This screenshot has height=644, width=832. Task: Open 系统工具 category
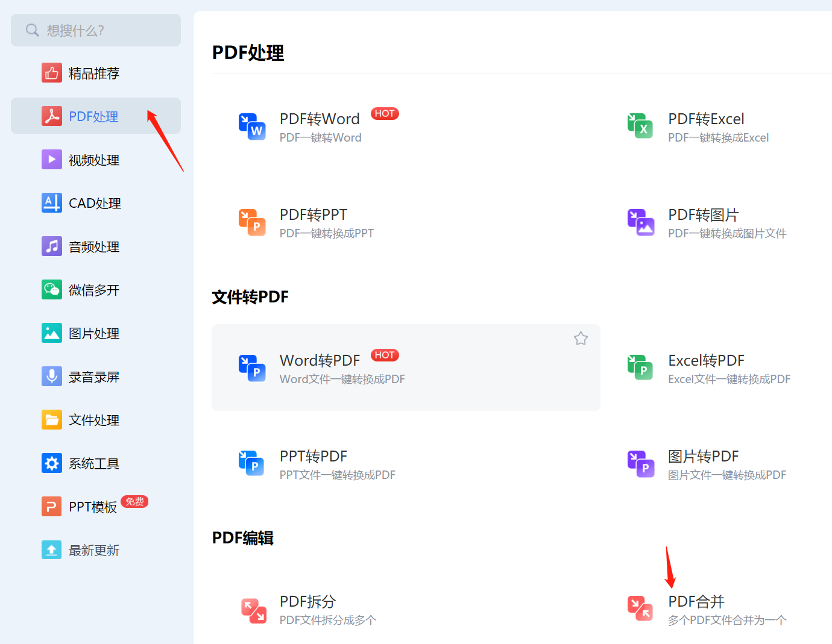94,464
